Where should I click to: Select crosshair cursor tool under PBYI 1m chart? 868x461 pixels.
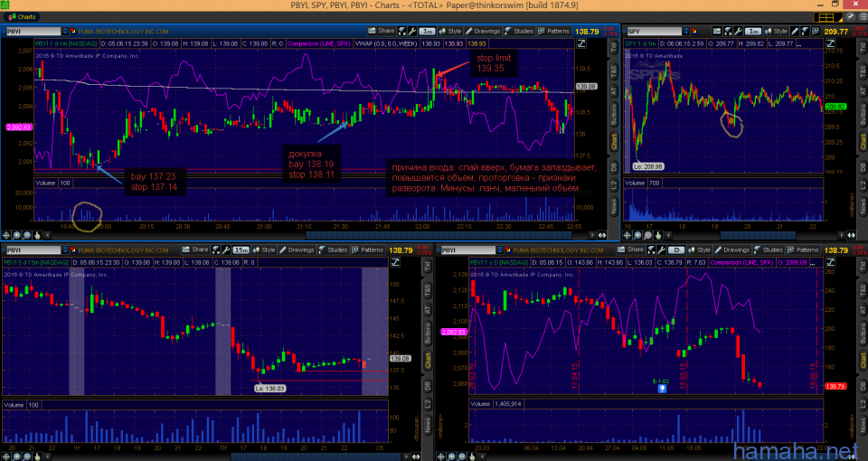pos(6,235)
